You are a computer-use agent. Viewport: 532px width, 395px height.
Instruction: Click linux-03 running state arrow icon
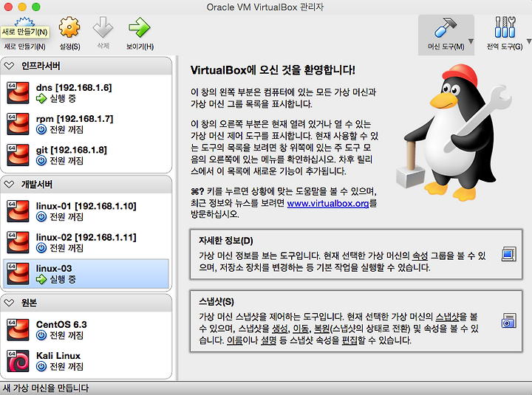(x=41, y=279)
